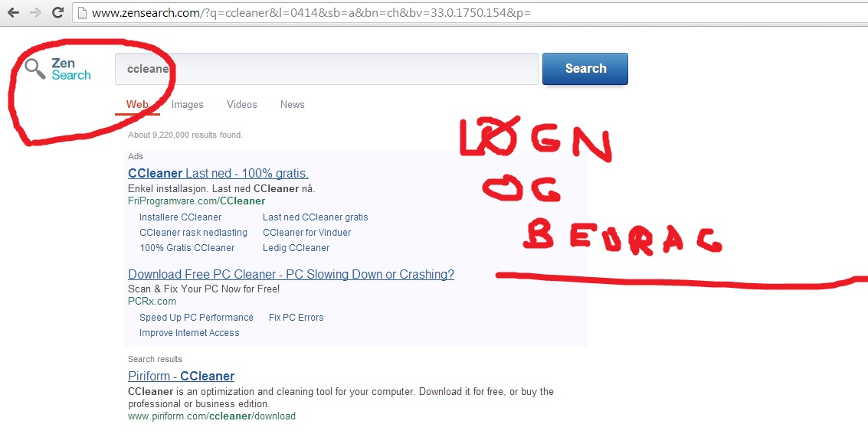Image resolution: width=868 pixels, height=434 pixels.
Task: Click the 'Search results' section label
Action: pyautogui.click(x=155, y=359)
